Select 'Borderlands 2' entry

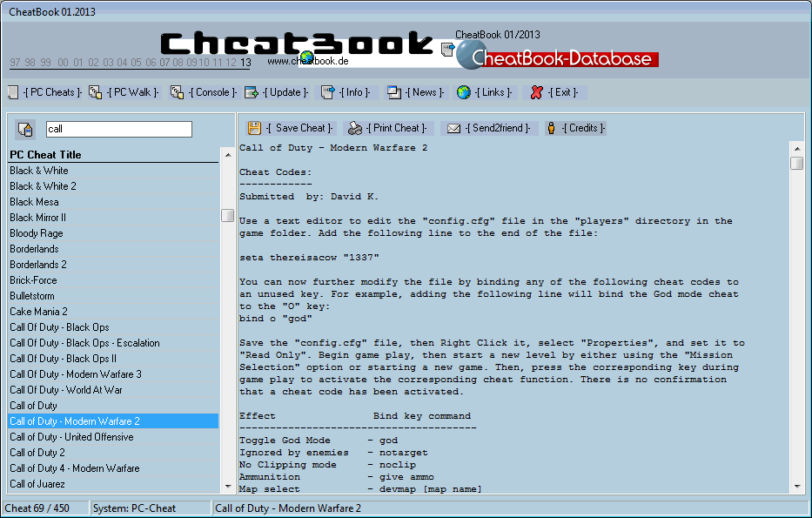click(x=113, y=265)
